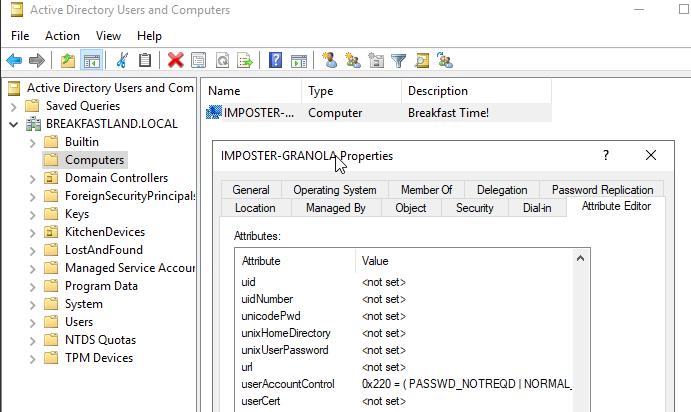Click the Description column header
Screen dimensions: 691x412
[x=438, y=91]
